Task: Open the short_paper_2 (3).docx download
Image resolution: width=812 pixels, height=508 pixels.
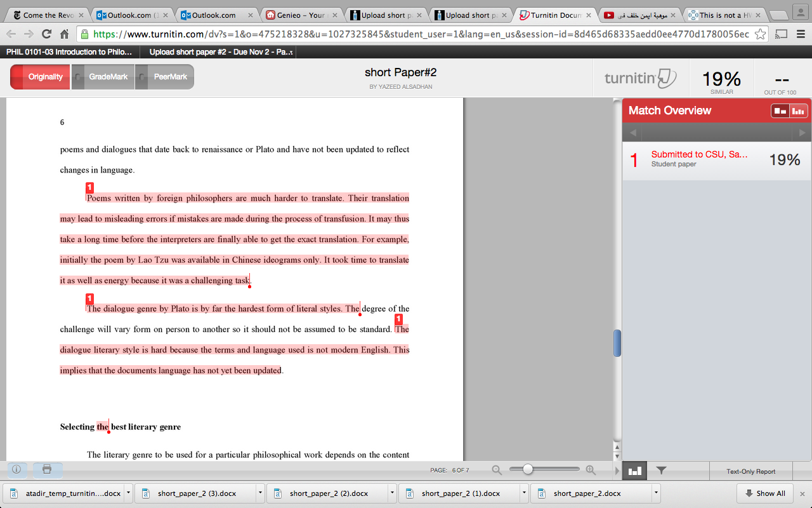Action: (197, 493)
